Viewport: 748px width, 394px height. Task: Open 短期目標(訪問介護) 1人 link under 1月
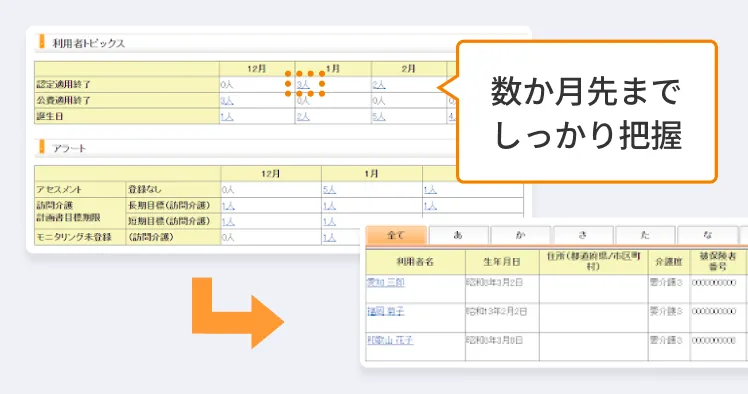click(x=329, y=221)
